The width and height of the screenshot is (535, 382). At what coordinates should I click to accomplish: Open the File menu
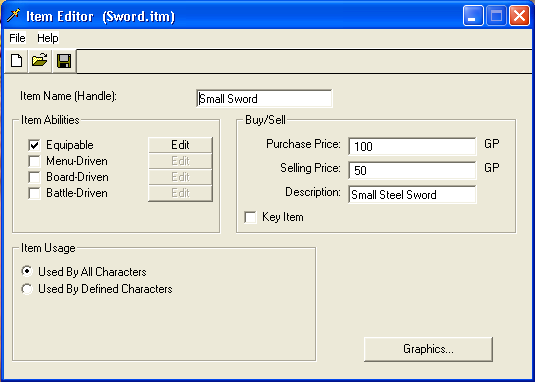pos(17,38)
